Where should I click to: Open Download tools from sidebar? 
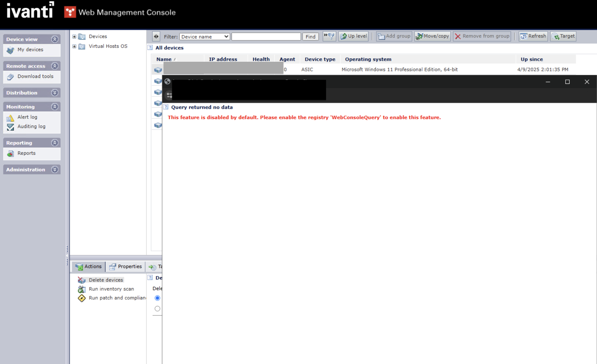[x=35, y=76]
